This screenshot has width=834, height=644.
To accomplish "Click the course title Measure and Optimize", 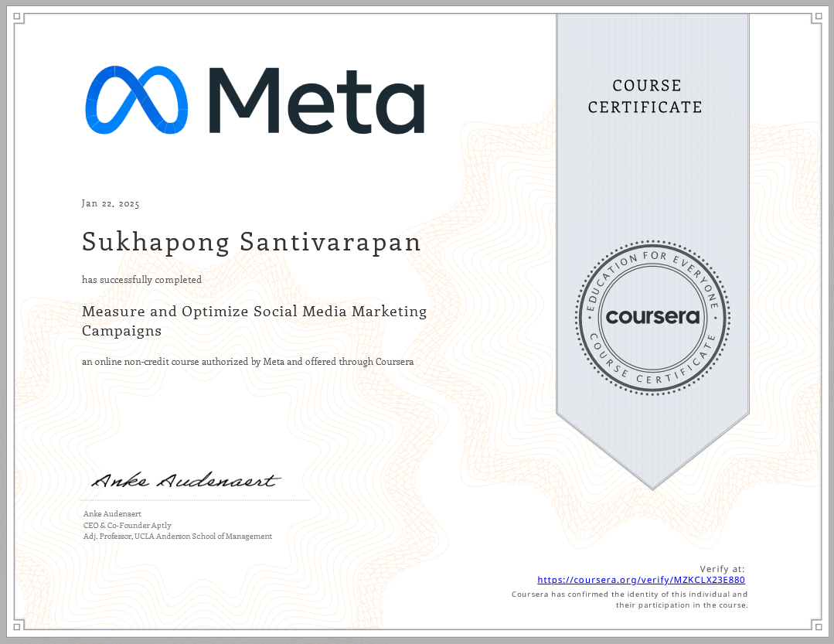I will pos(254,321).
